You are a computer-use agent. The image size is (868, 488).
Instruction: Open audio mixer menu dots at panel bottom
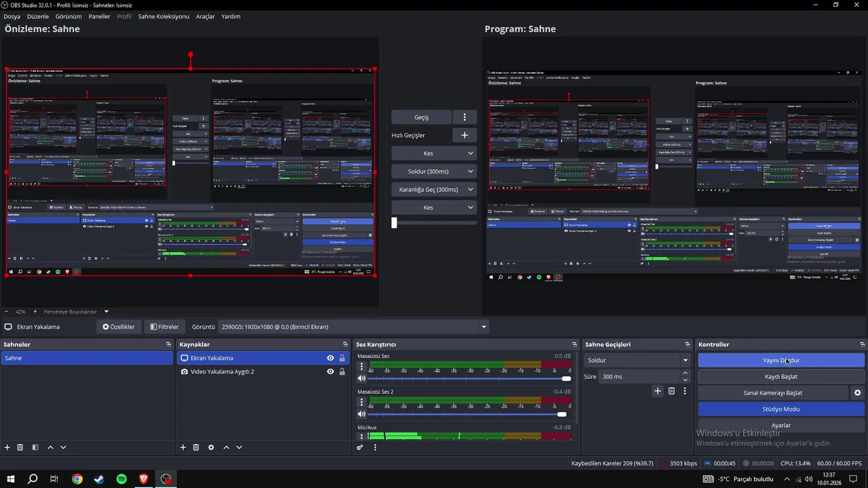[375, 447]
